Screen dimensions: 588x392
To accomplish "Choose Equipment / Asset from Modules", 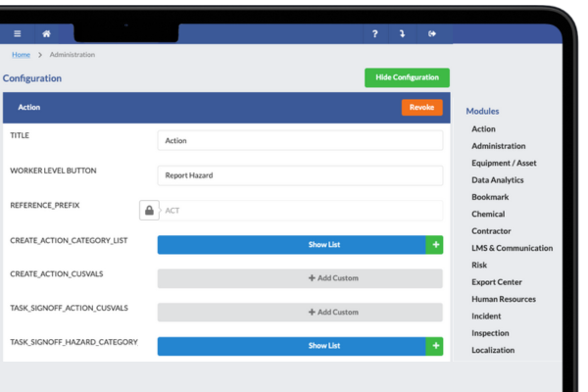I will (x=504, y=164).
